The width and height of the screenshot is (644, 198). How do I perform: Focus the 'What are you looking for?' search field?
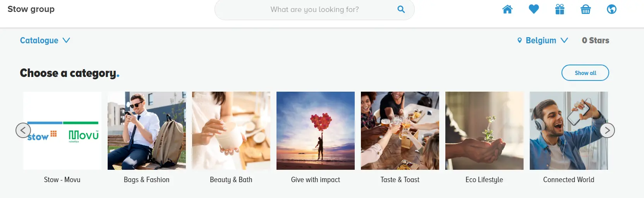(x=314, y=9)
